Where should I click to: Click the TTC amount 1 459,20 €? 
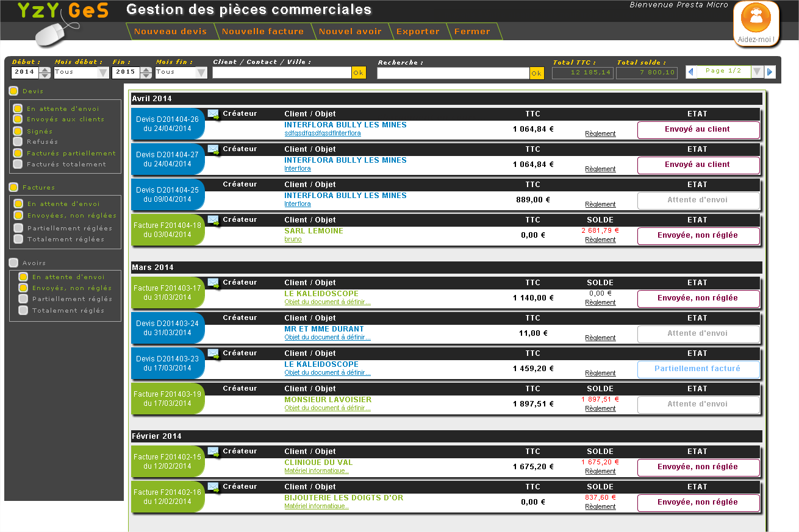(533, 369)
